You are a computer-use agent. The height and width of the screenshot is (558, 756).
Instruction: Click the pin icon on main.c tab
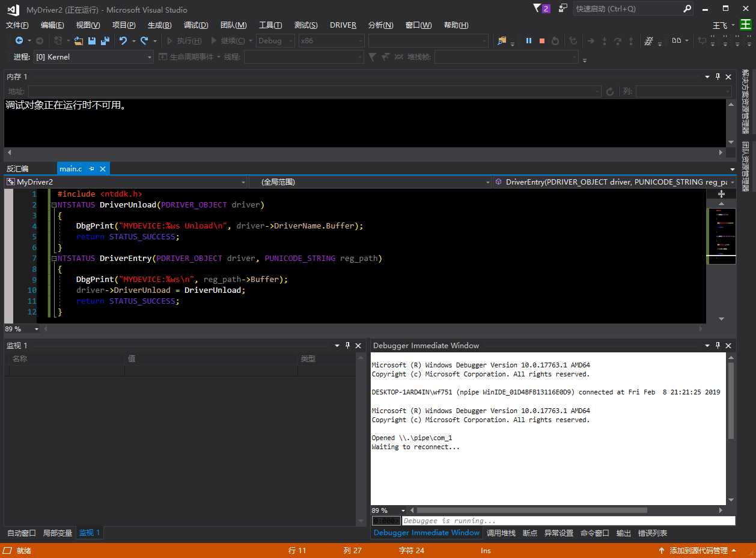(x=91, y=169)
